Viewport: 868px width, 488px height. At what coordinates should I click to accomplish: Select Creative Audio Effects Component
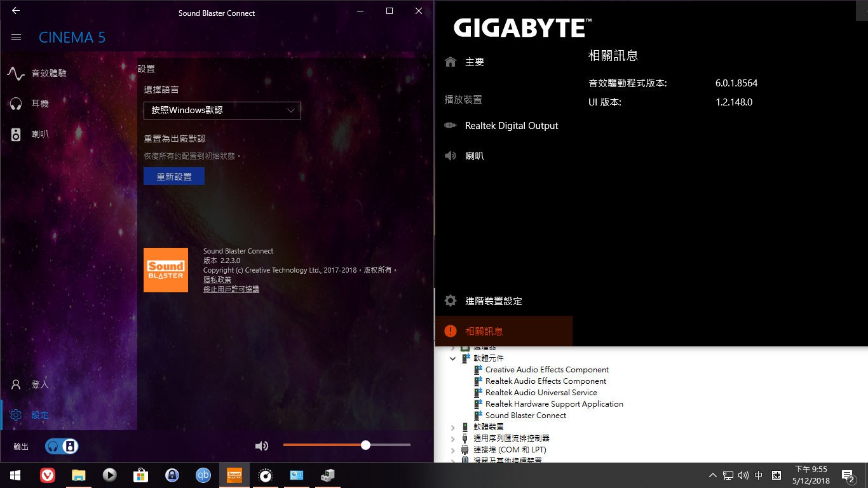coord(547,370)
